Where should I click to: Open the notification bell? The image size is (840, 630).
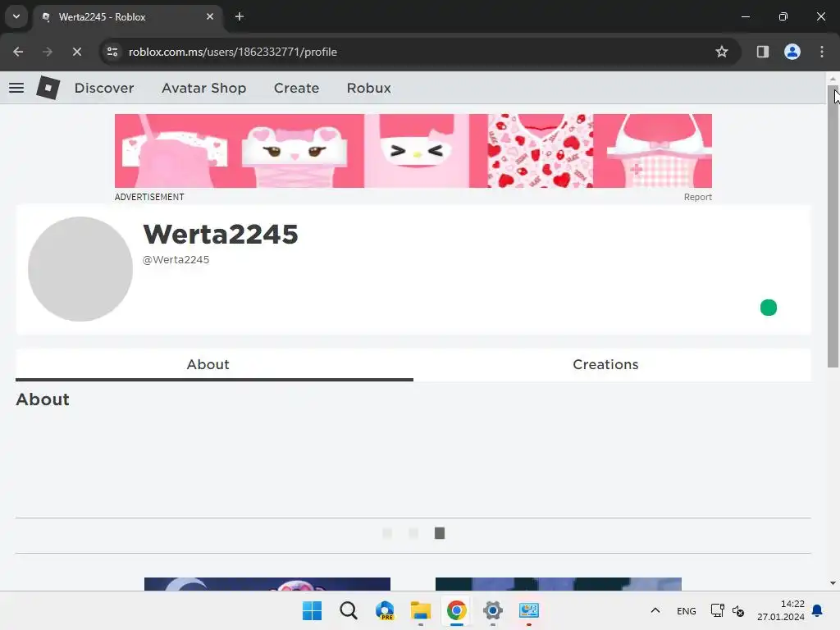pyautogui.click(x=818, y=610)
